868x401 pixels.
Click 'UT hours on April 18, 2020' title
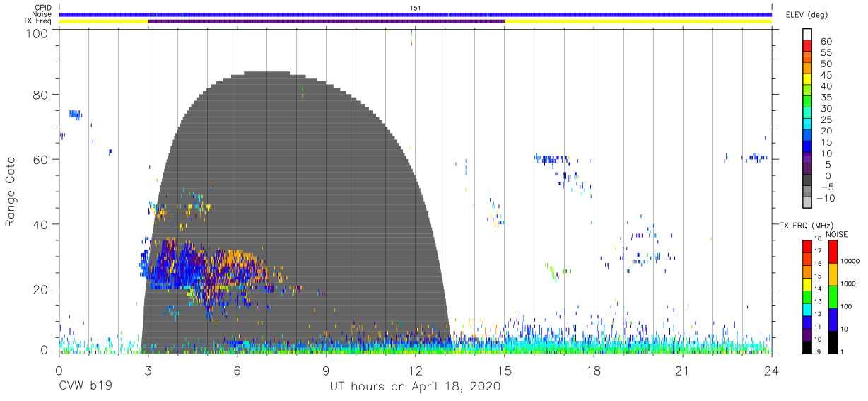click(415, 386)
